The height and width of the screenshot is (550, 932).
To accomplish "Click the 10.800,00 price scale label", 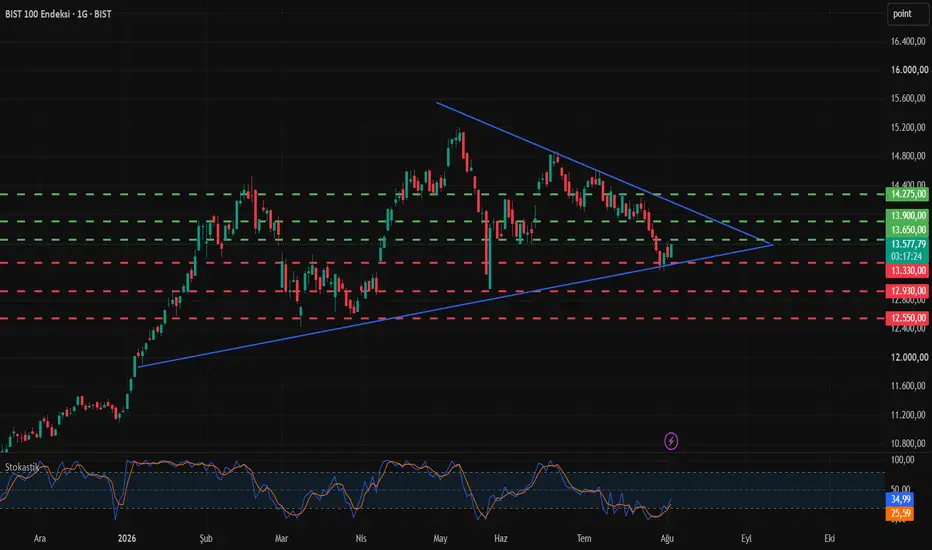I will pyautogui.click(x=908, y=443).
